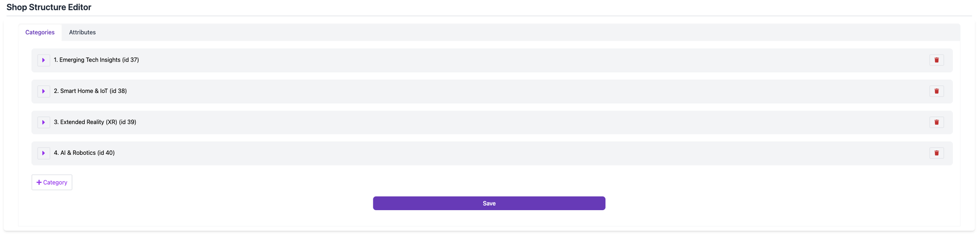Screen dimensions: 980x238
Task: Switch to the Attributes tab
Action: 82,32
